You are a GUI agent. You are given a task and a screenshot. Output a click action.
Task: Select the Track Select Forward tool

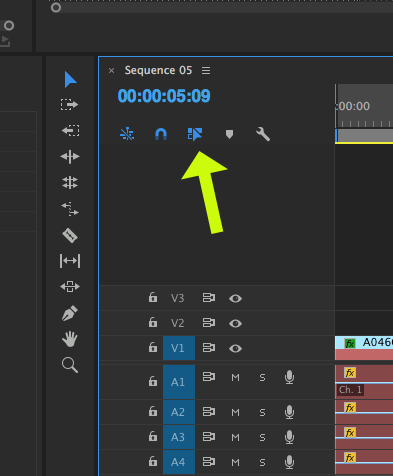tap(69, 105)
